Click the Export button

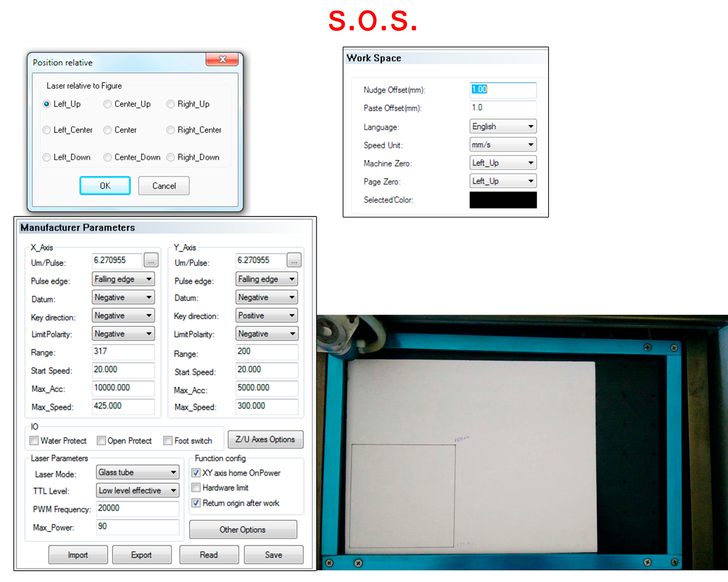point(142,555)
